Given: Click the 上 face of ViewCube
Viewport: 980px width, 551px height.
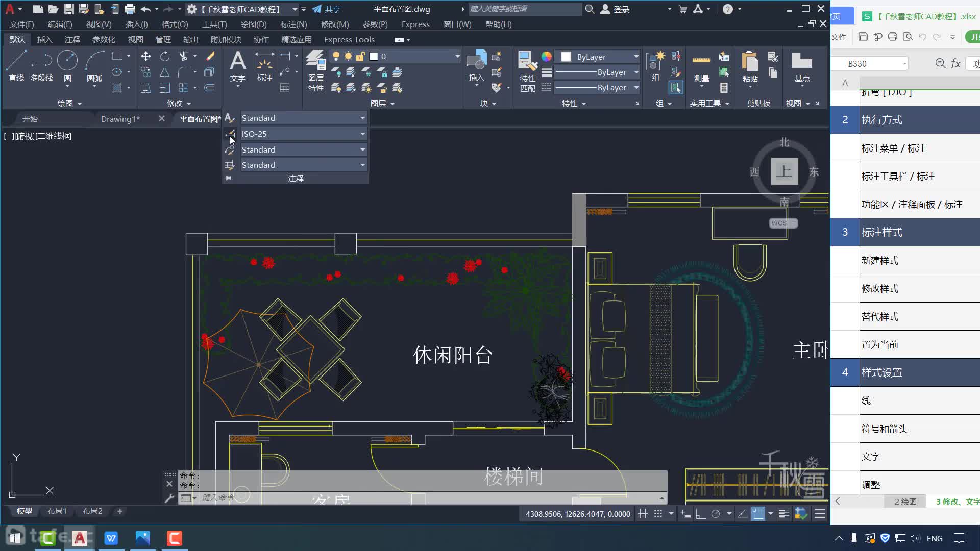Looking at the screenshot, I should (x=784, y=171).
